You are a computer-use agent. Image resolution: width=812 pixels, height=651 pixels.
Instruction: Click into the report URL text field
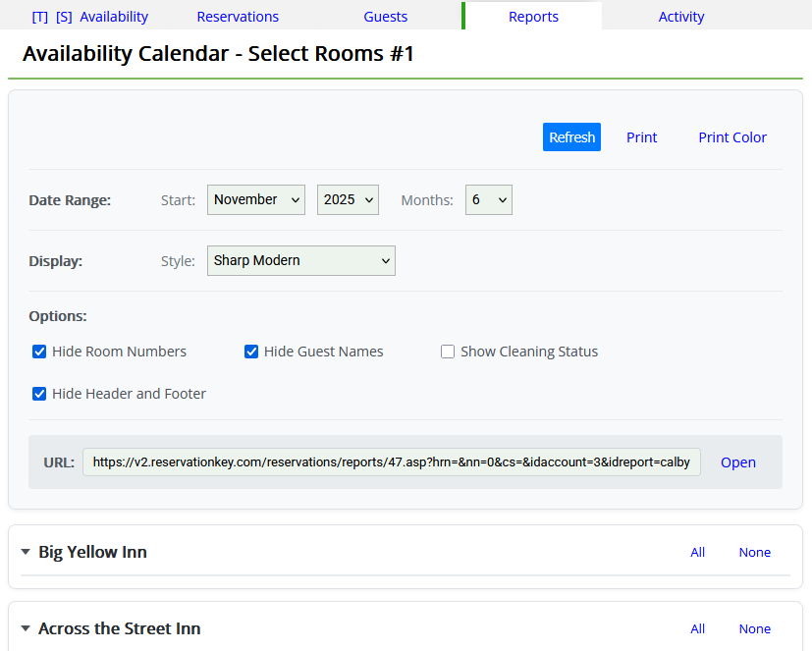[x=392, y=462]
